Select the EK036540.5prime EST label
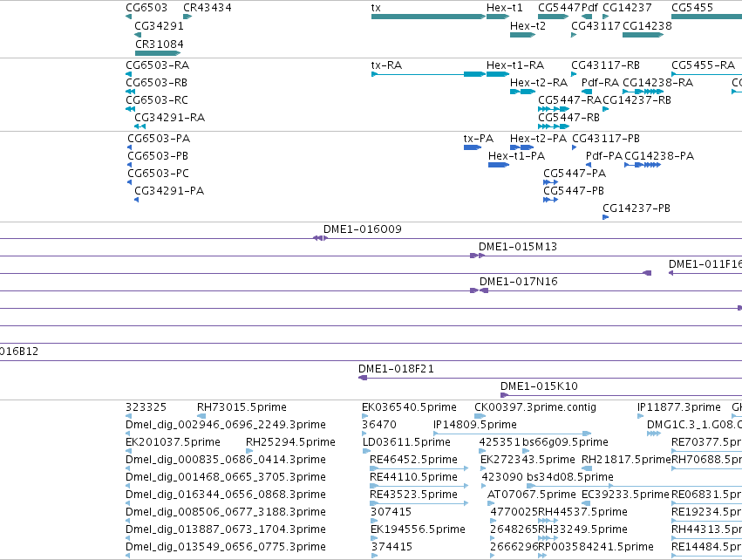This screenshot has width=742, height=560. tap(409, 407)
